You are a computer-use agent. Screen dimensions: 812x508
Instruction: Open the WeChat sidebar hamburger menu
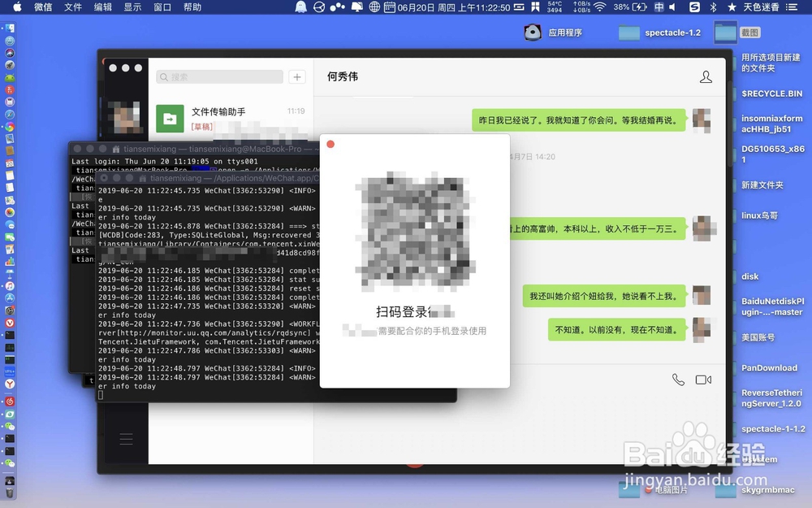pyautogui.click(x=127, y=439)
